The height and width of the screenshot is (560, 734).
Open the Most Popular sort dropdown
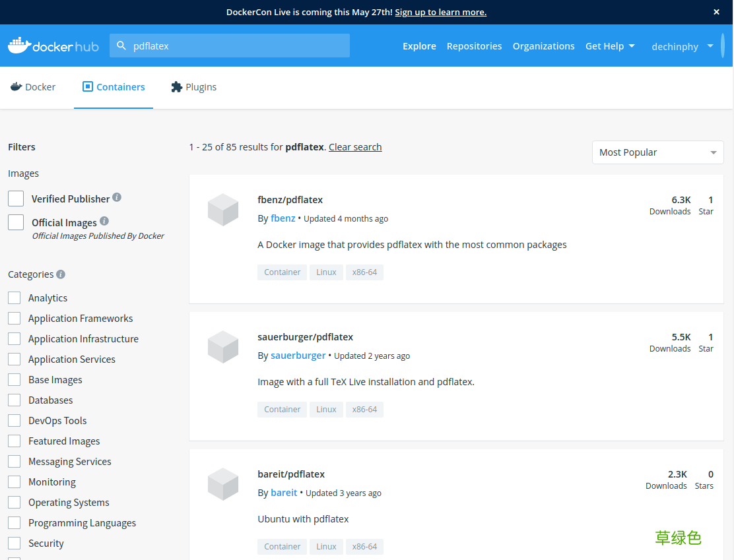pyautogui.click(x=657, y=152)
